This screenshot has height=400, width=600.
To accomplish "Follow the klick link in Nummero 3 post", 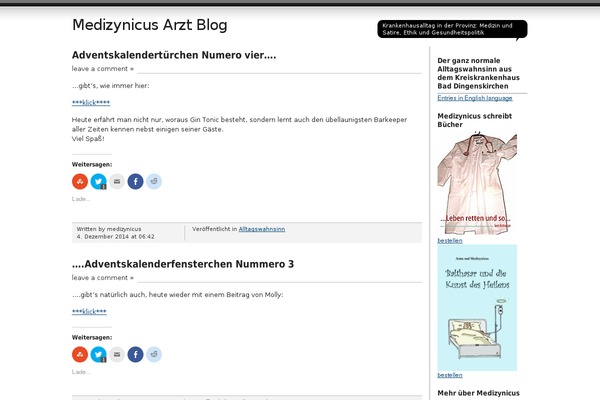I will pos(89,311).
